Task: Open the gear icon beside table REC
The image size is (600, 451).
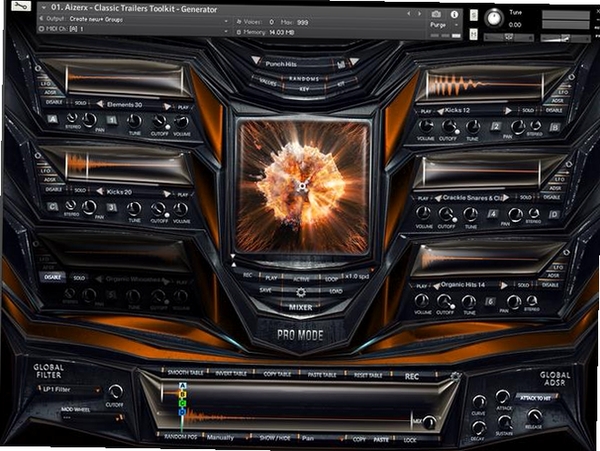Action: (455, 377)
